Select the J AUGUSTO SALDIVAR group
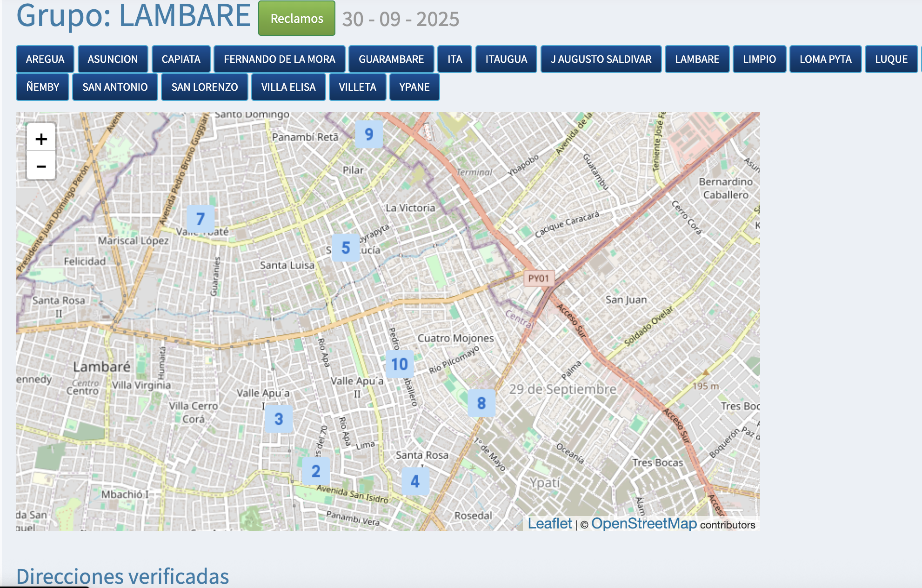922x588 pixels. click(x=601, y=59)
